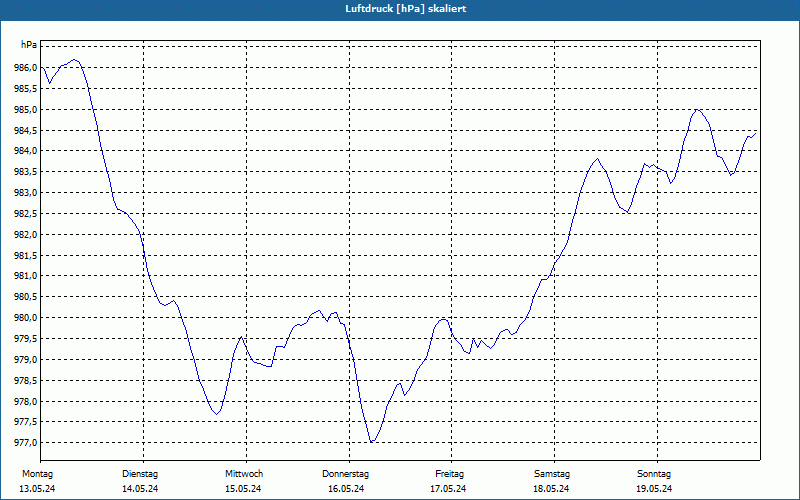Click the 'Freitag' day label

click(x=449, y=474)
